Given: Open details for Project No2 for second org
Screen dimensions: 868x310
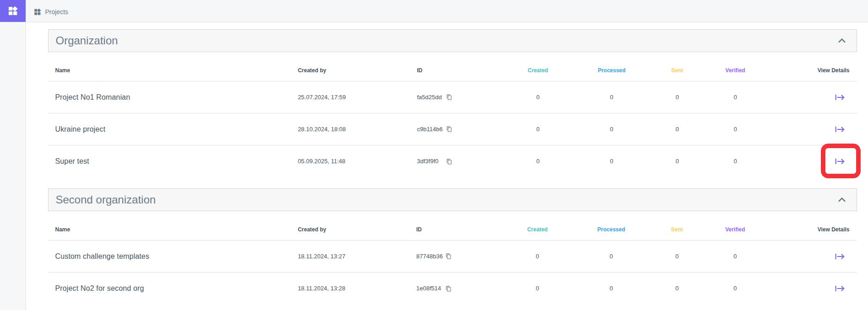Looking at the screenshot, I should pos(839,289).
